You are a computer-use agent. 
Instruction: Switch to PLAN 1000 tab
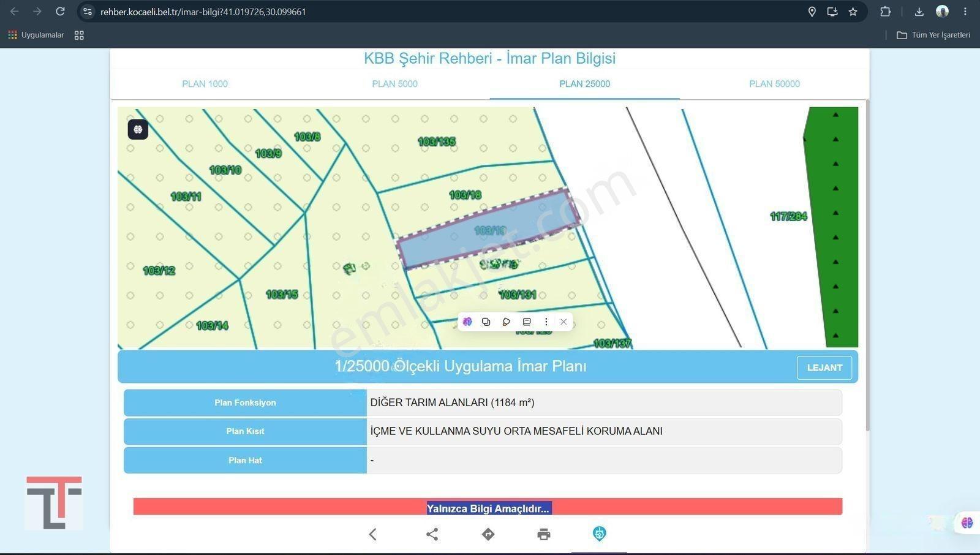[x=205, y=84]
